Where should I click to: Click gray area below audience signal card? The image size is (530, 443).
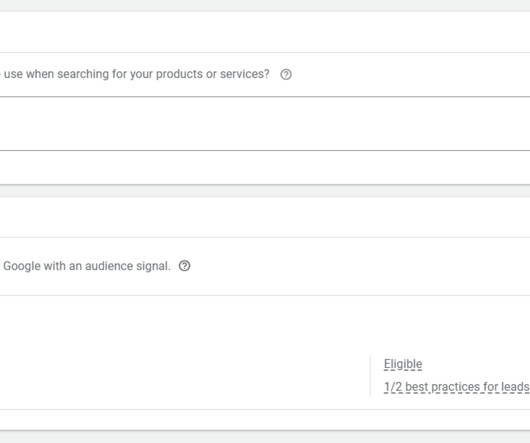(265, 437)
